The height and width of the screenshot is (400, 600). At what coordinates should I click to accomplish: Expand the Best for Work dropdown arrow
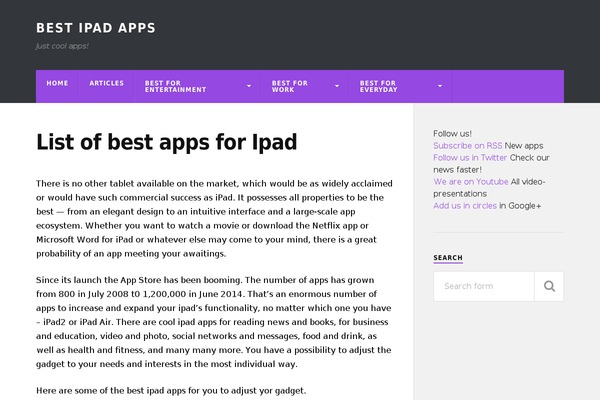(337, 86)
